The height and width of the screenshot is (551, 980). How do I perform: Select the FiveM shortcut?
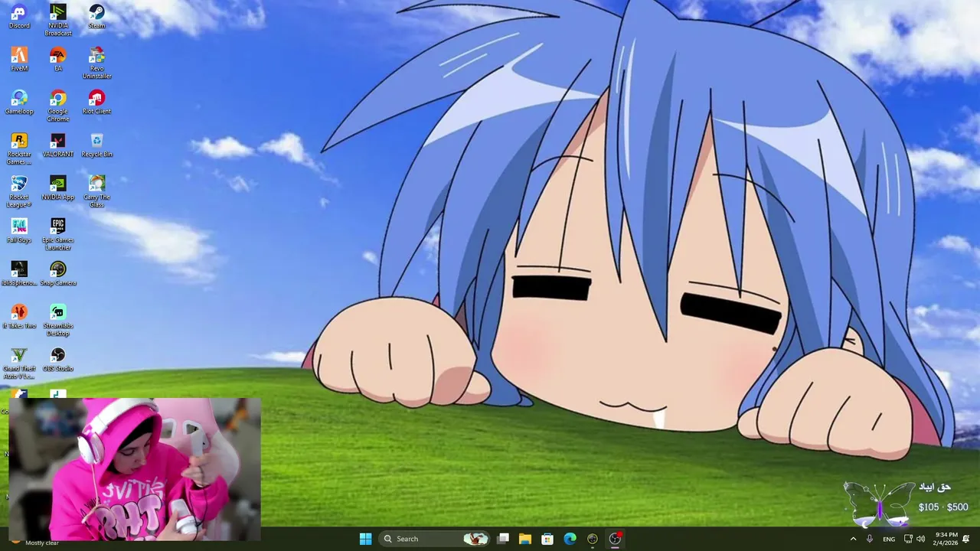pyautogui.click(x=19, y=60)
